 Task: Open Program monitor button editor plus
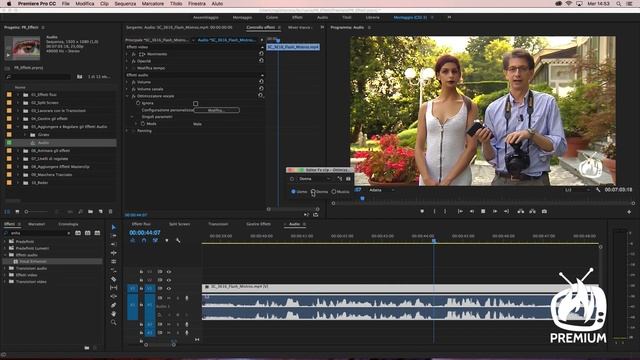click(629, 212)
